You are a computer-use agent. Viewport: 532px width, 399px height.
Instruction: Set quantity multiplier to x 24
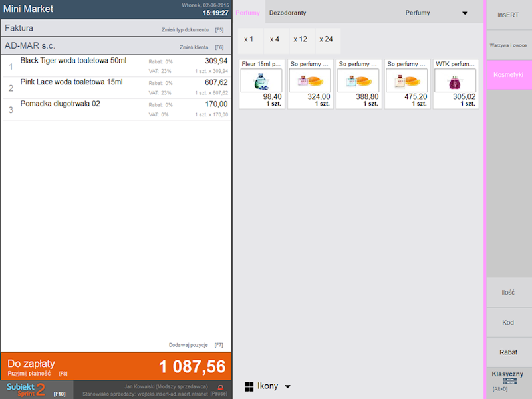tap(326, 40)
